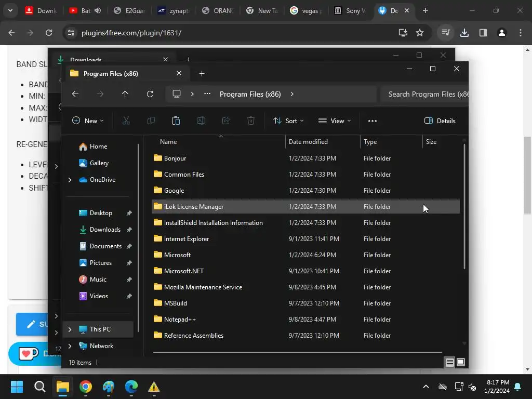Expand Network in navigation pane

70,346
